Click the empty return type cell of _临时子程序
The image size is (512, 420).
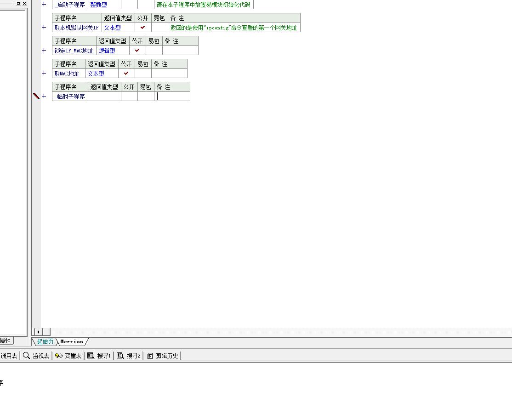[104, 96]
